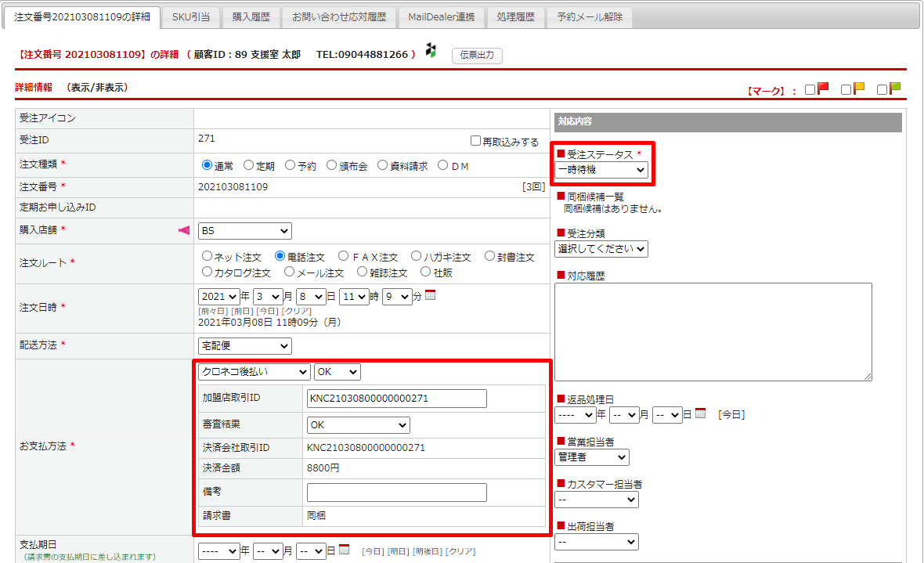Click the pink arrow beside 購入店舗

click(x=184, y=230)
